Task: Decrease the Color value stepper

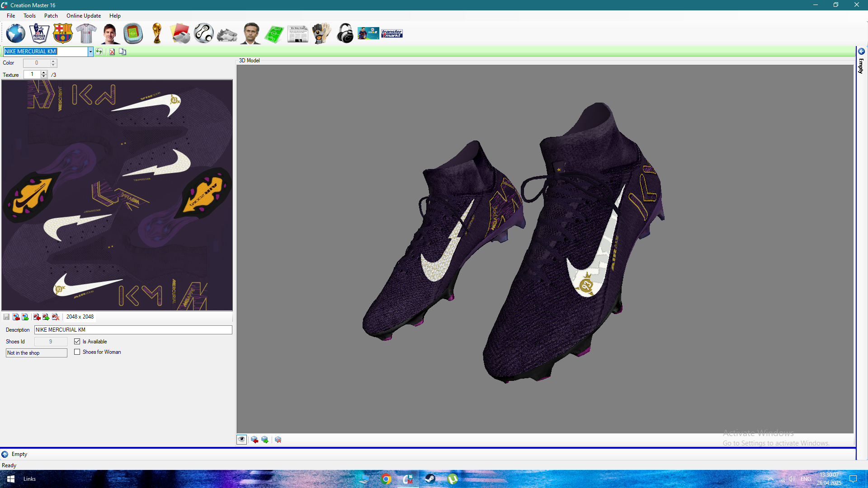Action: [x=53, y=65]
